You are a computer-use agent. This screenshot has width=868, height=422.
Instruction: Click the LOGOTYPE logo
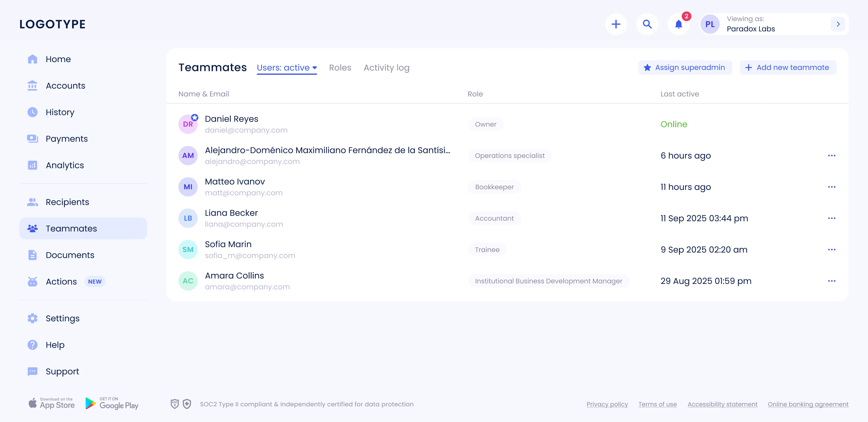coord(52,24)
